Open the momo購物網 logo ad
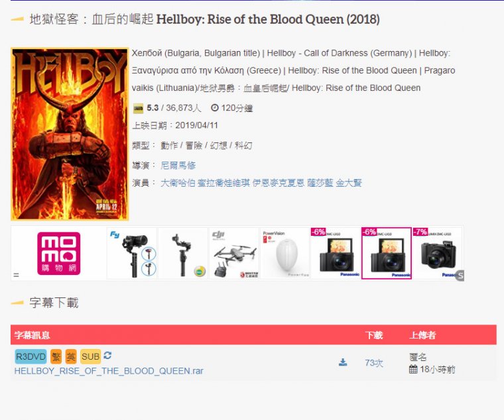Image resolution: width=504 pixels, height=420 pixels. pos(59,253)
